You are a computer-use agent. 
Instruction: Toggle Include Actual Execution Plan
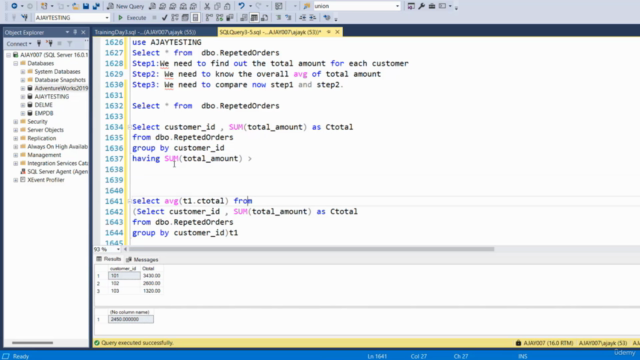[209, 18]
